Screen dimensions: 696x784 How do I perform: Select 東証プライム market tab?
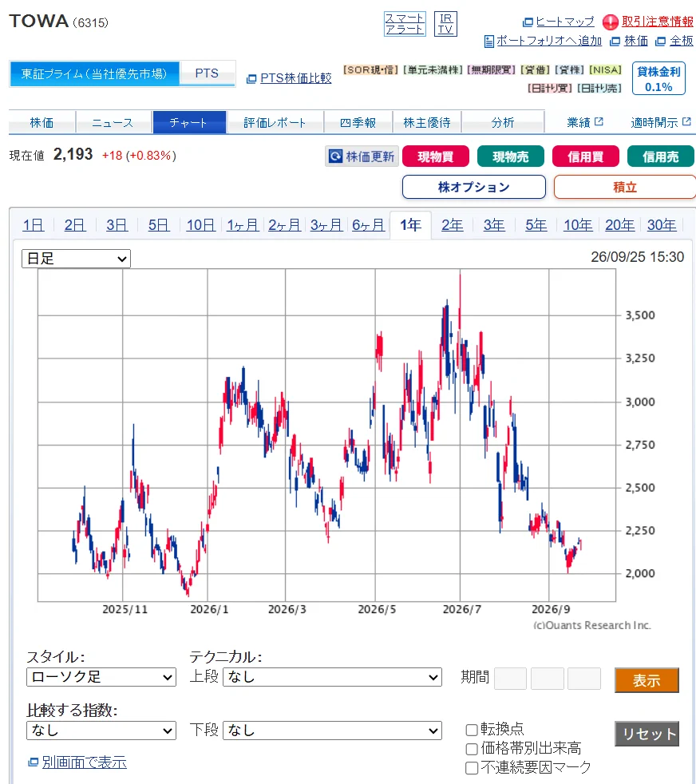point(94,74)
